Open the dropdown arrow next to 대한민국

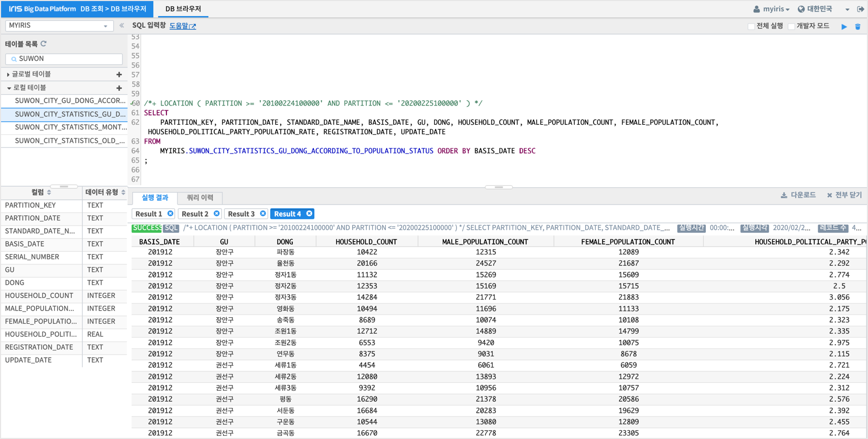coord(847,9)
